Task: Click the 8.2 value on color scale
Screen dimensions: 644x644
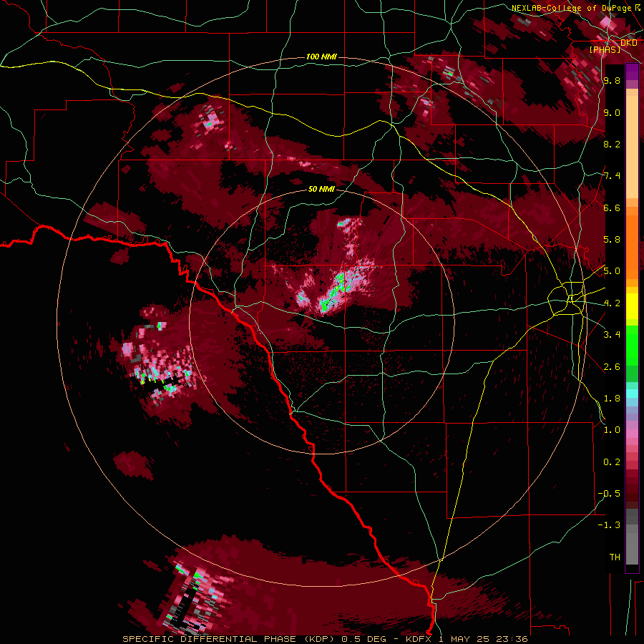Action: [x=612, y=144]
